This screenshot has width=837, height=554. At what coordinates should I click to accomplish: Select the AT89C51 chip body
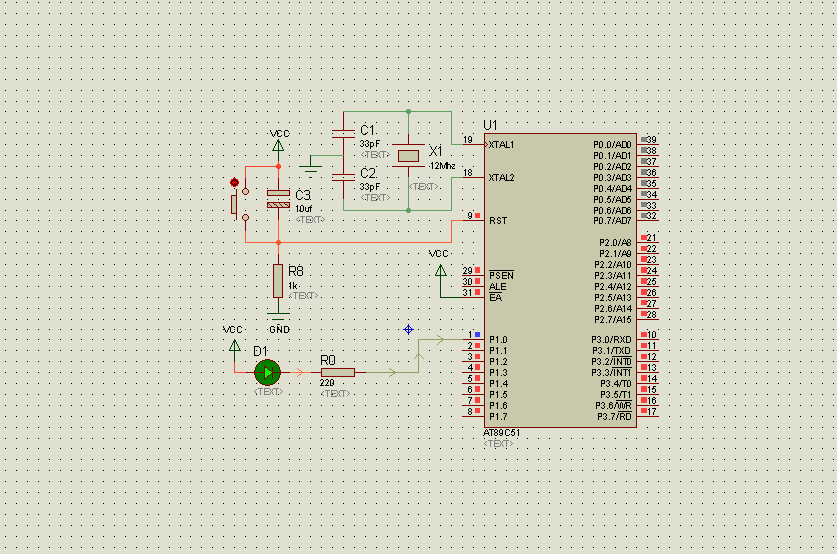point(560,280)
